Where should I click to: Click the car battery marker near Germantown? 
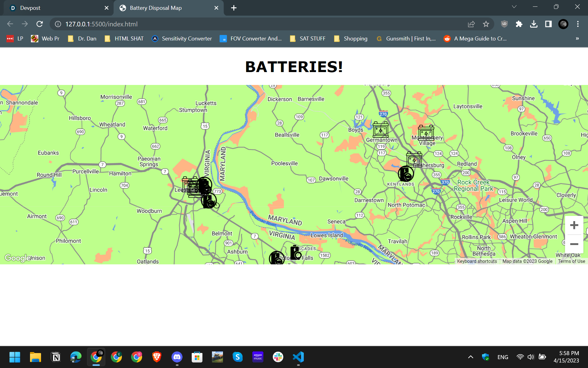coord(381,129)
